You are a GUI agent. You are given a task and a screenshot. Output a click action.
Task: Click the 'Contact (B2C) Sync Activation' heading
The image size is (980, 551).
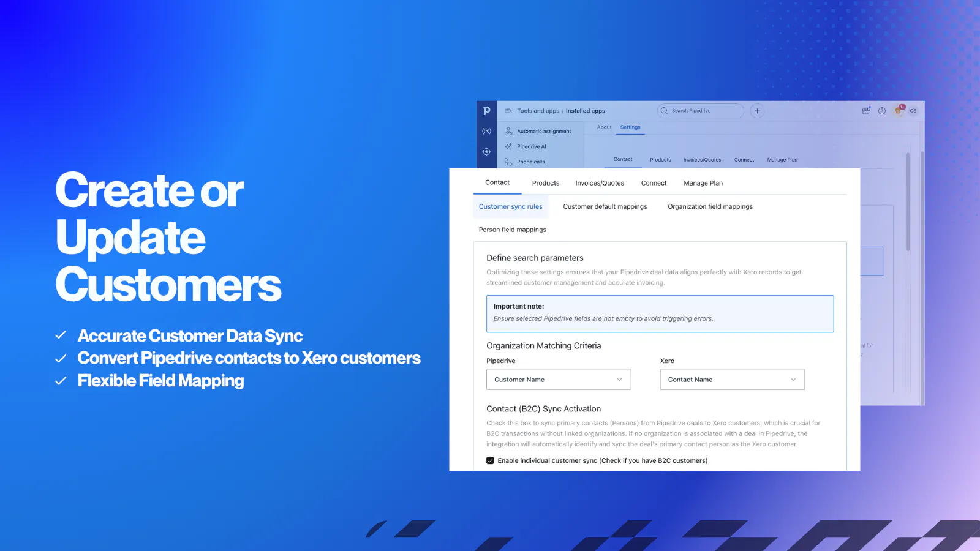[544, 409]
